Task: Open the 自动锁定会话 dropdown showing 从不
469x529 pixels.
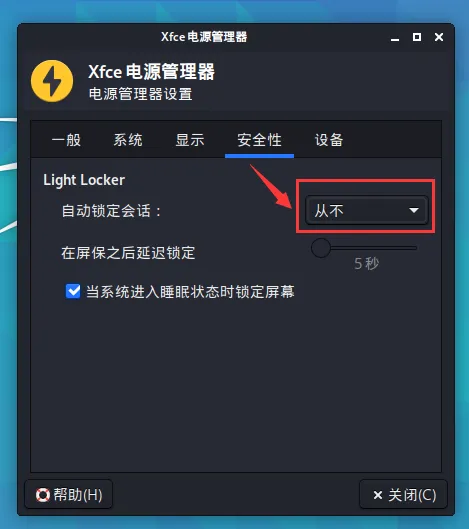Action: click(367, 210)
